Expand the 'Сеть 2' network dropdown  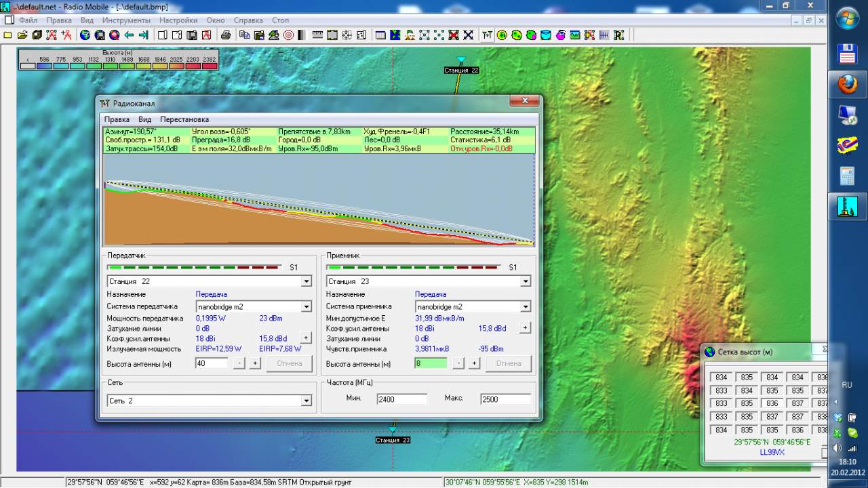click(x=306, y=401)
